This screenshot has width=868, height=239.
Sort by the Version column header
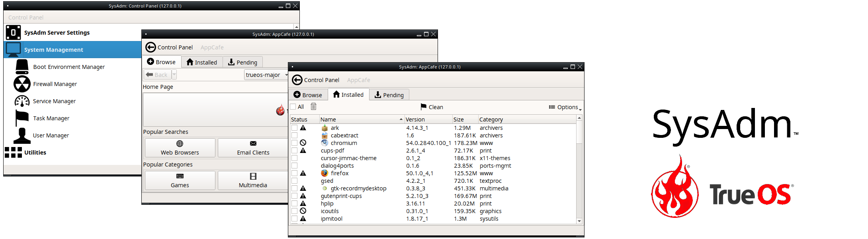point(428,119)
